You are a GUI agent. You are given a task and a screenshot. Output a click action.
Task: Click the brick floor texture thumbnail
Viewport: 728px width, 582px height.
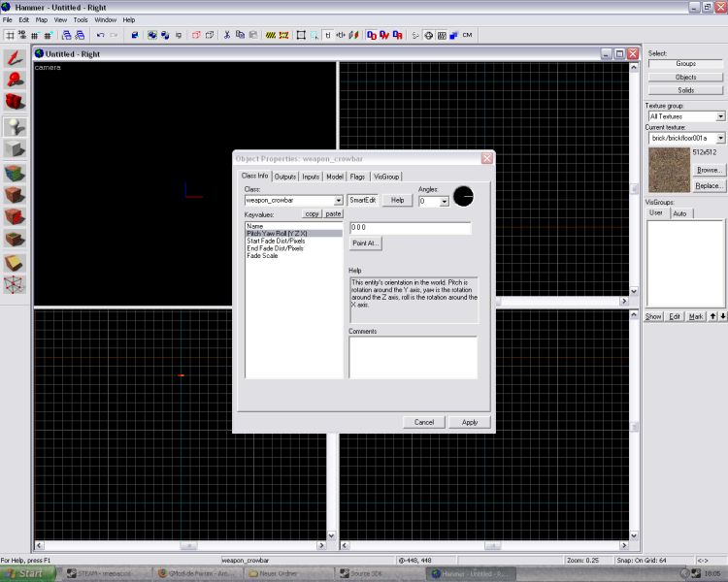669,169
